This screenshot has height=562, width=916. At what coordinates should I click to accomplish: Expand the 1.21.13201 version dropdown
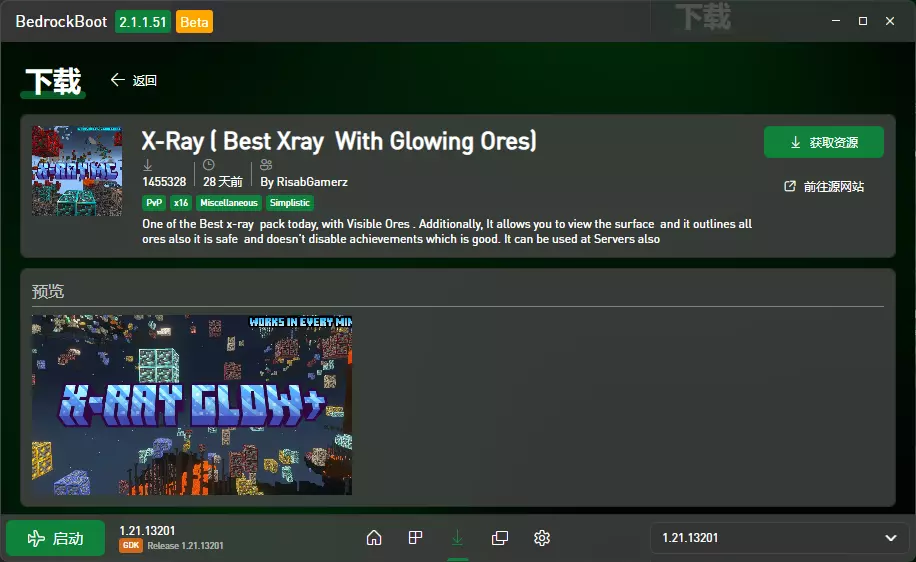pyautogui.click(x=780, y=537)
